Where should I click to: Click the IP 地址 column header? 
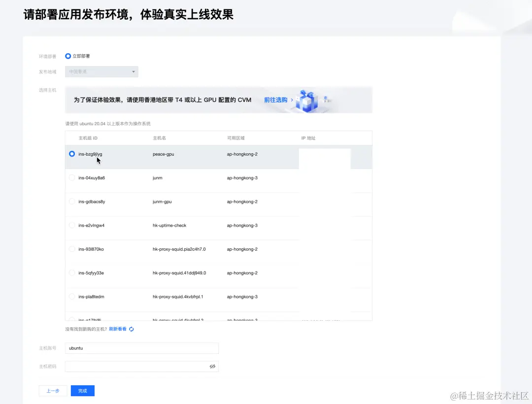(x=308, y=138)
